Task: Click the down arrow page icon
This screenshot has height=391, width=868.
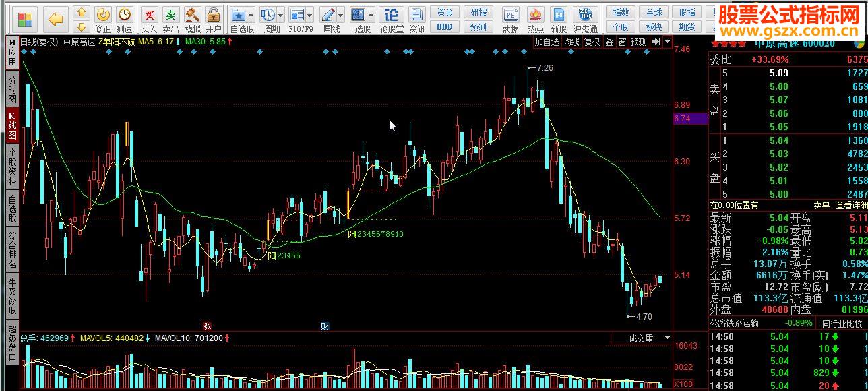Action: click(x=81, y=26)
